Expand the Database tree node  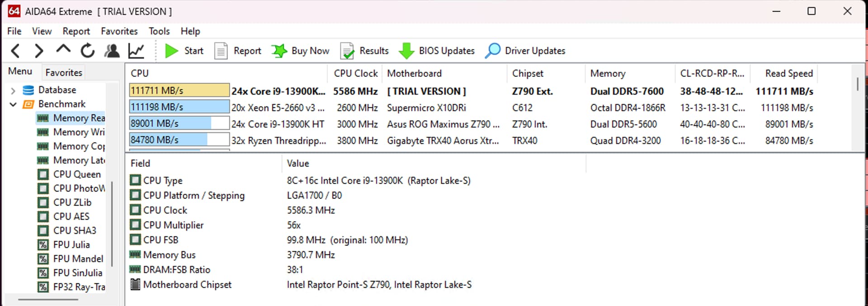click(13, 91)
